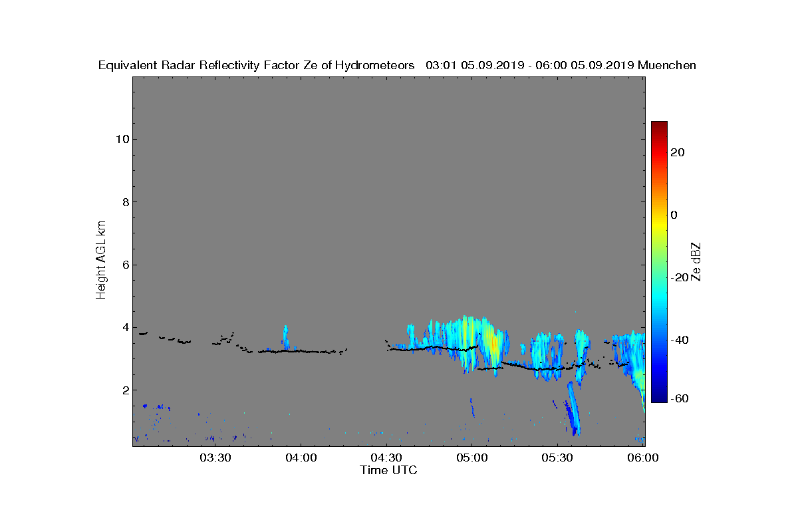Click the 06:00 time tick label
Viewport: 798px width, 532px height.
pyautogui.click(x=642, y=458)
